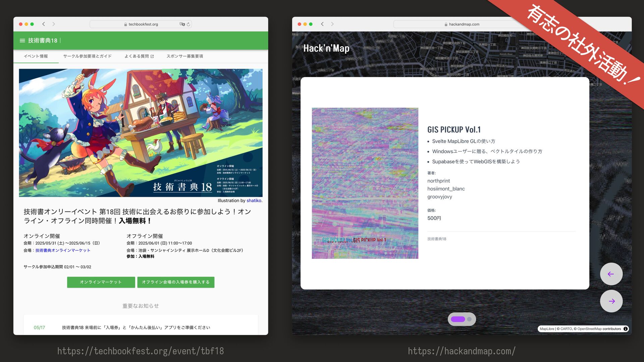644x362 pixels.
Task: Open the サークル参加要項とガイド tab
Action: 87,56
